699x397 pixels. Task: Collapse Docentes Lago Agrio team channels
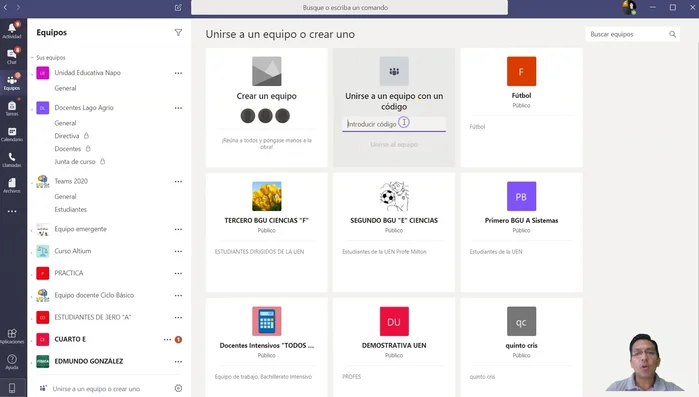[32, 108]
